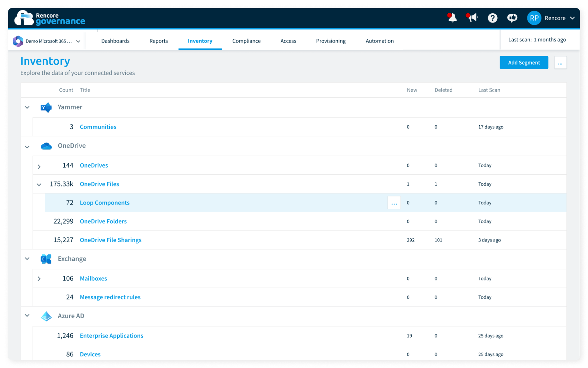
Task: Open the Rencore account dropdown
Action: (x=560, y=18)
